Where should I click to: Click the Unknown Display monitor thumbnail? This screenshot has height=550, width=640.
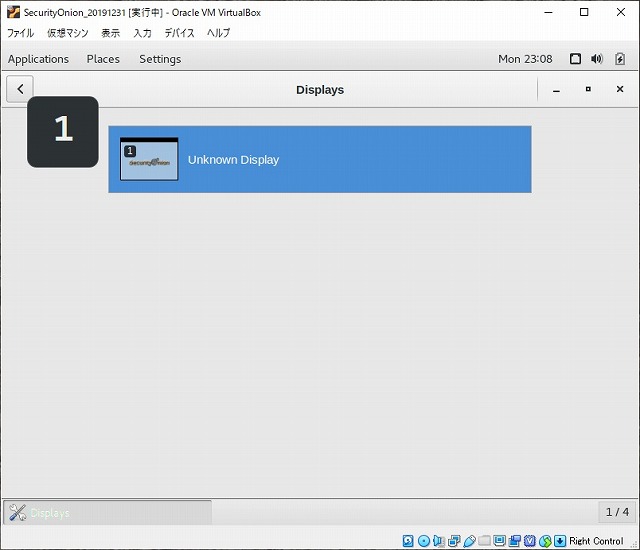[149, 159]
